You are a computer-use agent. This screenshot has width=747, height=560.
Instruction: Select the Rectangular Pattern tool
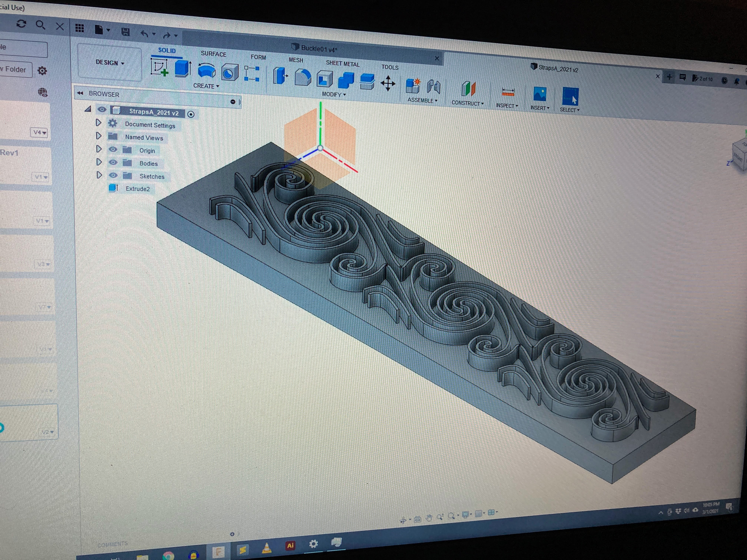252,74
